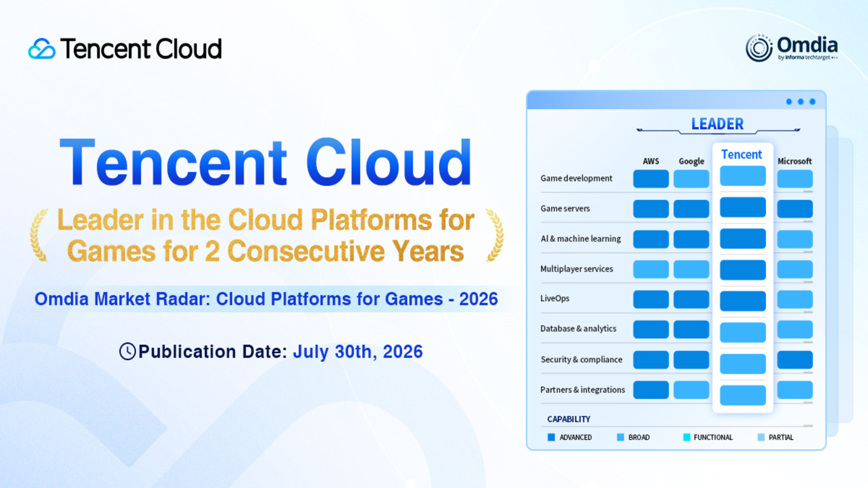Select the AWS cell for Partners & integrations
This screenshot has width=868, height=488.
click(651, 390)
